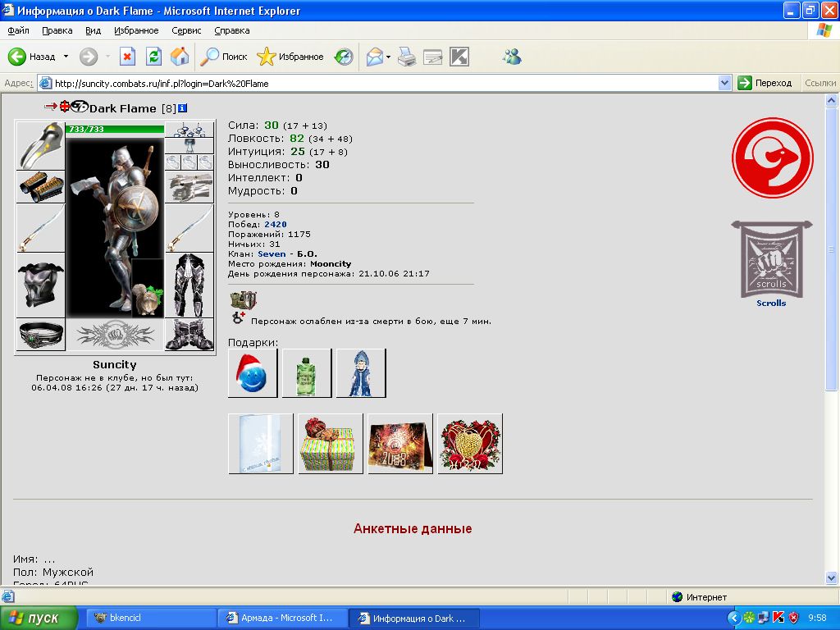The height and width of the screenshot is (630, 840).
Task: Click the Santa hat smiley gift
Action: pyautogui.click(x=253, y=373)
